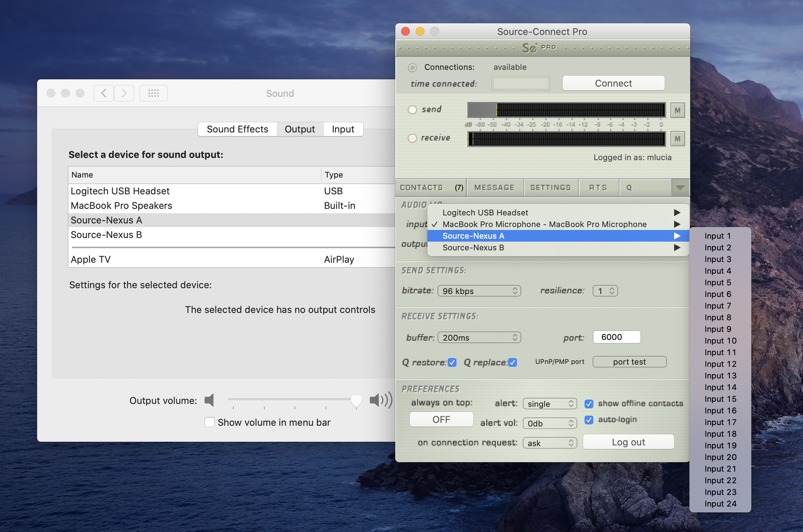This screenshot has width=803, height=532.
Task: Open the on connection request dropdown
Action: pyautogui.click(x=550, y=443)
